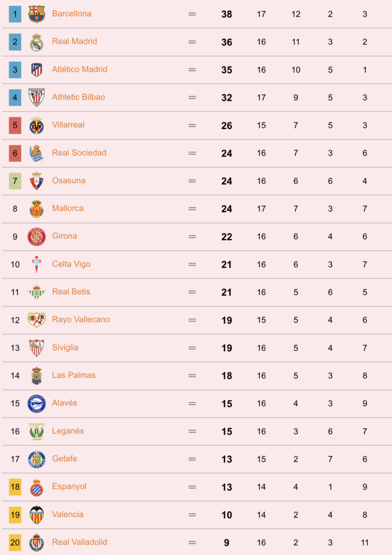
Task: Click the Alavés blue round crest
Action: (37, 403)
